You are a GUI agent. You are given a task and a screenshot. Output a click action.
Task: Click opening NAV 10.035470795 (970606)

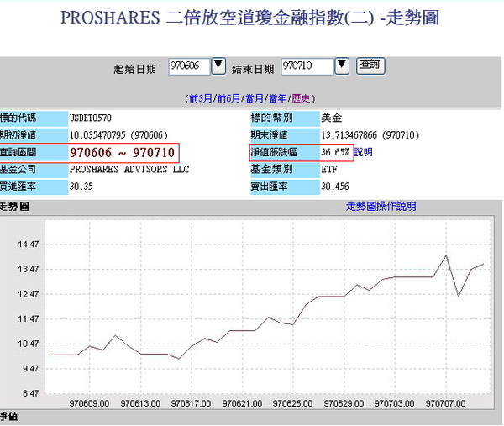pyautogui.click(x=118, y=135)
